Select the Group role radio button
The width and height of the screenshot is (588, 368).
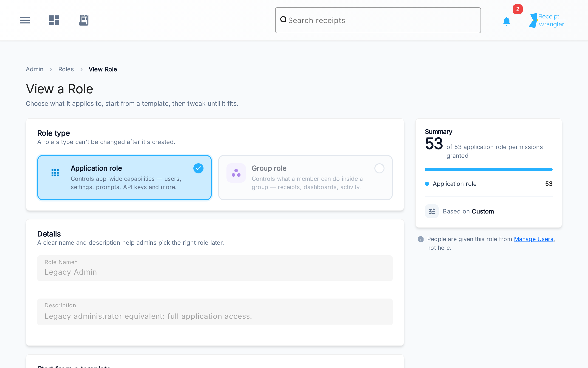point(379,168)
